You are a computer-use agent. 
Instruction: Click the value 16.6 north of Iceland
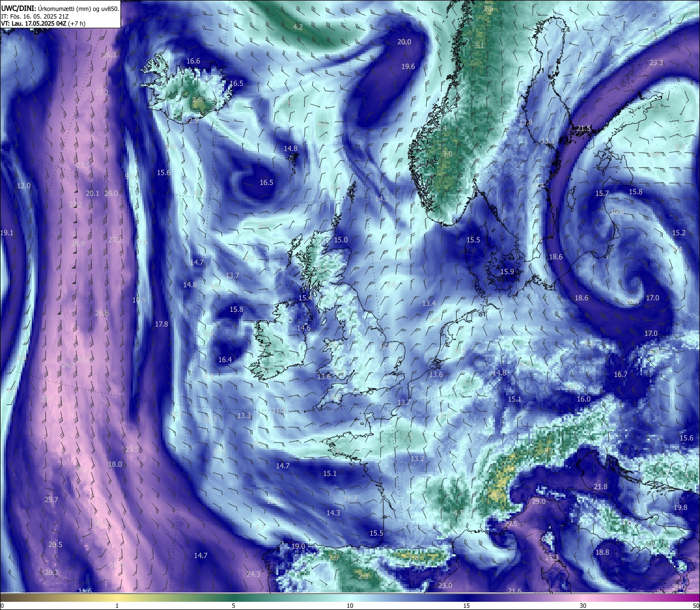click(193, 61)
